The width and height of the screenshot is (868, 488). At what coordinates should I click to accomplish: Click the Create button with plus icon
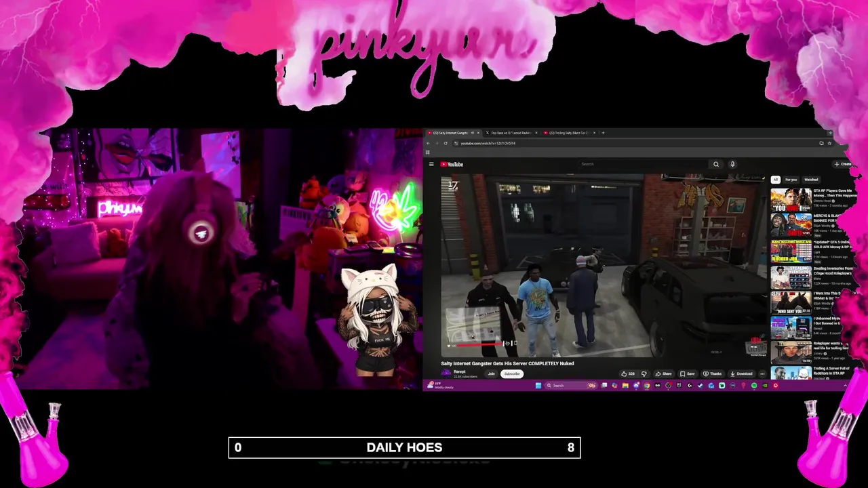pyautogui.click(x=843, y=164)
